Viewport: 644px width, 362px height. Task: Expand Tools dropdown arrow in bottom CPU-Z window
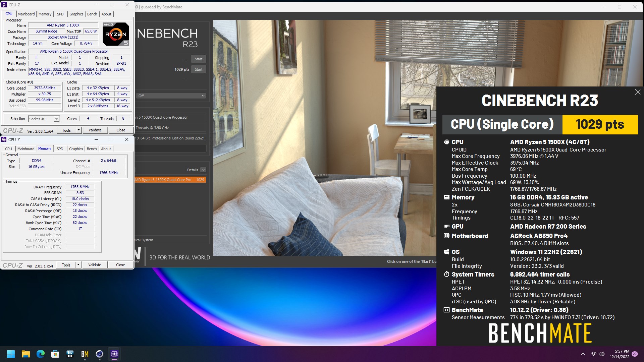point(78,265)
